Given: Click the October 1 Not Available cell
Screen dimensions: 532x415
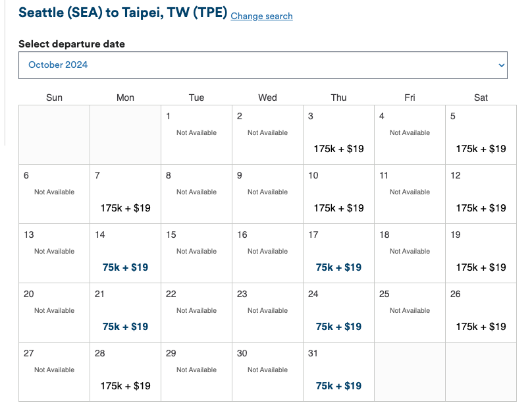Looking at the screenshot, I should (196, 134).
